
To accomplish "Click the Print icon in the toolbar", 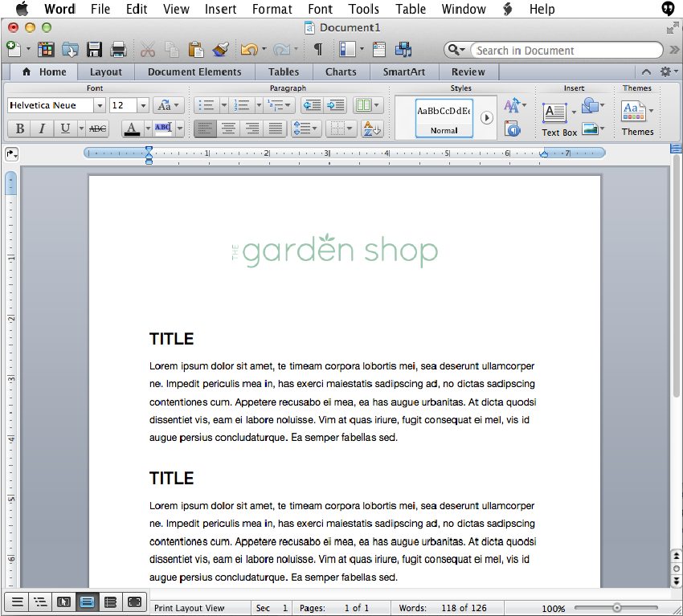I will pos(118,49).
